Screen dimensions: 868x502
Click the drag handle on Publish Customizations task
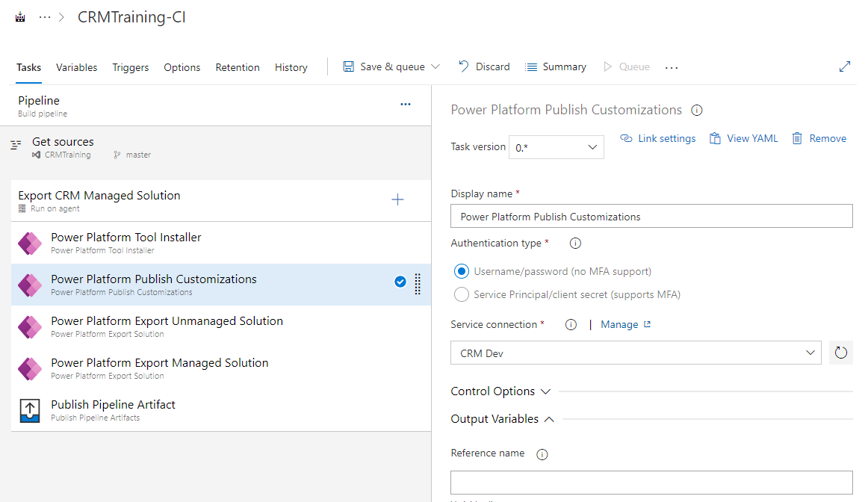(418, 284)
